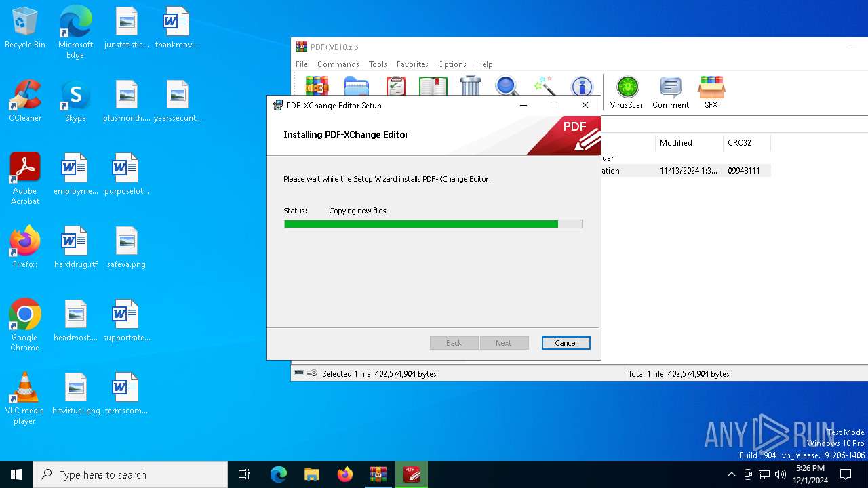Open Task View on taskbar
868x488 pixels.
pos(244,474)
